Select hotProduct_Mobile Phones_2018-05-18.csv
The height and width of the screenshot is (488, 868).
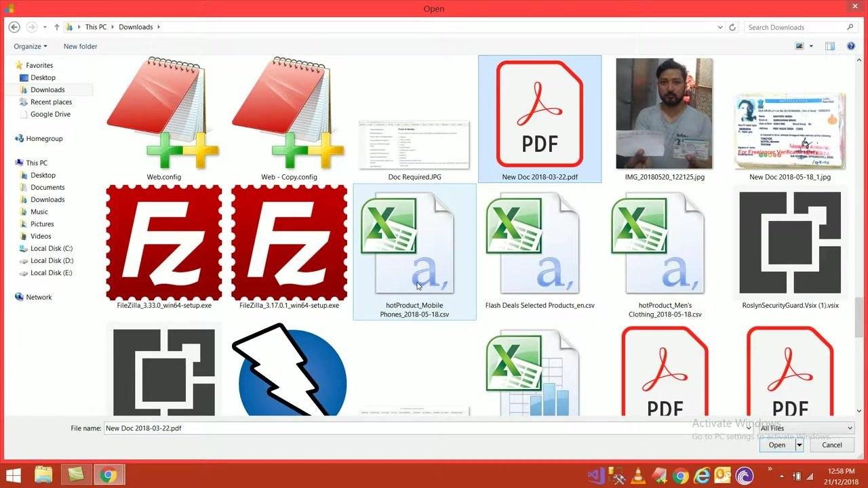414,251
